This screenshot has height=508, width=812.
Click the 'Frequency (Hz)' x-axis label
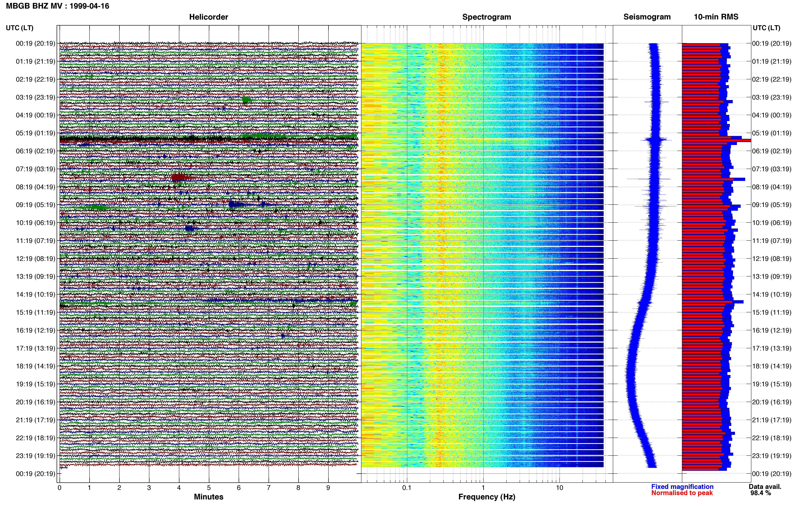[x=487, y=497]
